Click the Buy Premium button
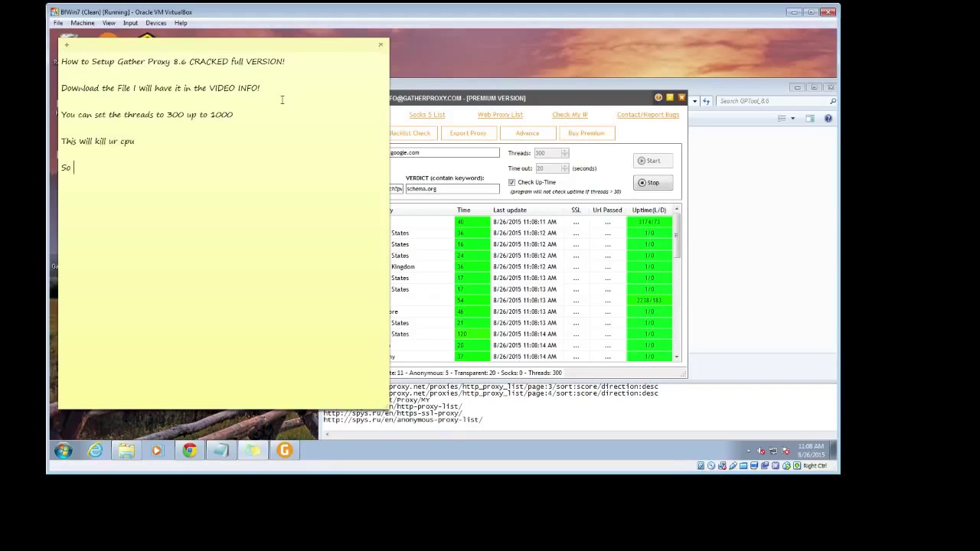The width and height of the screenshot is (980, 551). (x=586, y=133)
